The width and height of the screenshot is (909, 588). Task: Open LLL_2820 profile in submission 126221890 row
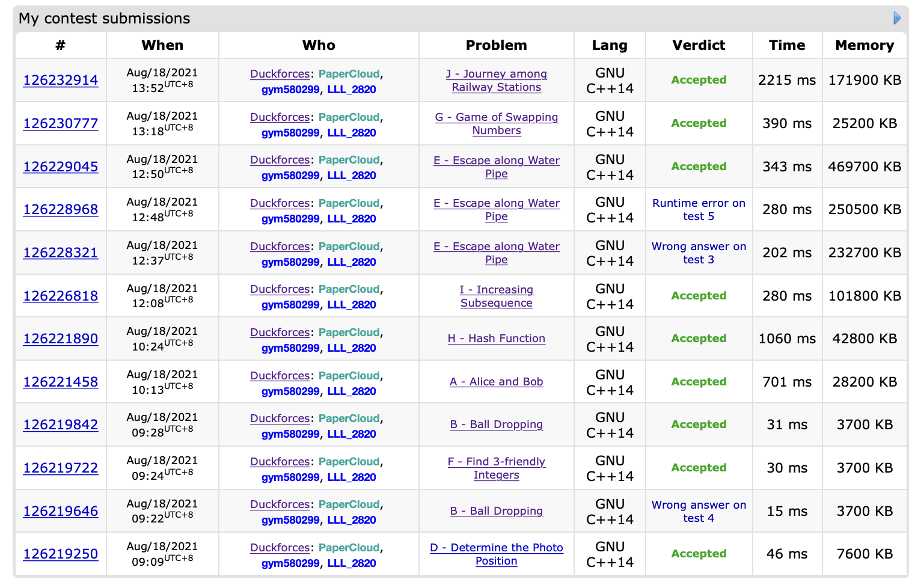click(x=351, y=348)
